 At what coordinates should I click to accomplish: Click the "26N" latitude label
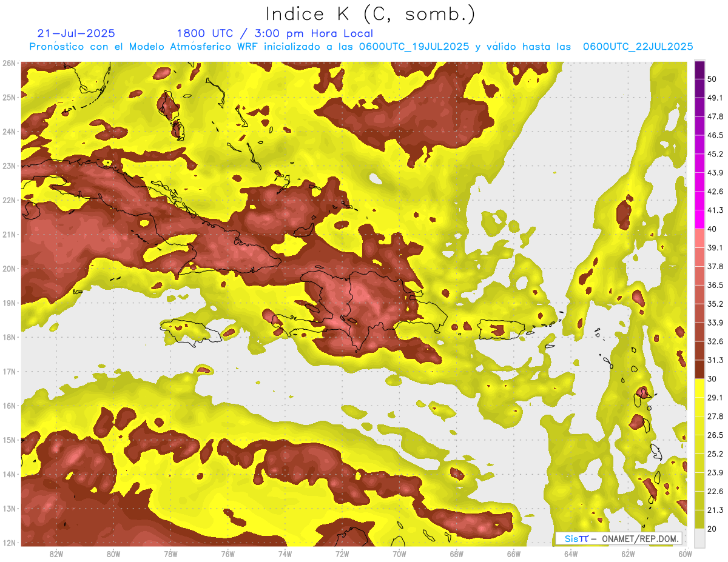[9, 63]
